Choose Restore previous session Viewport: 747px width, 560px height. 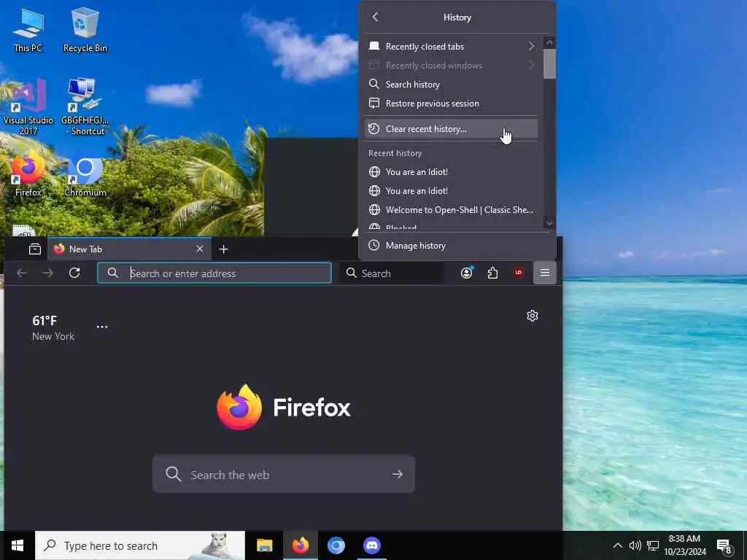coord(451,104)
